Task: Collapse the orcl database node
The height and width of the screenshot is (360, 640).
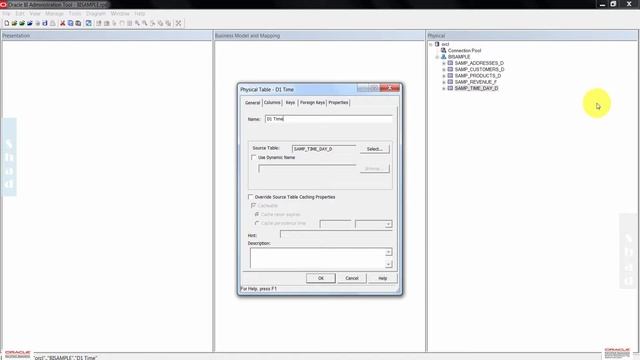Action: 431,44
